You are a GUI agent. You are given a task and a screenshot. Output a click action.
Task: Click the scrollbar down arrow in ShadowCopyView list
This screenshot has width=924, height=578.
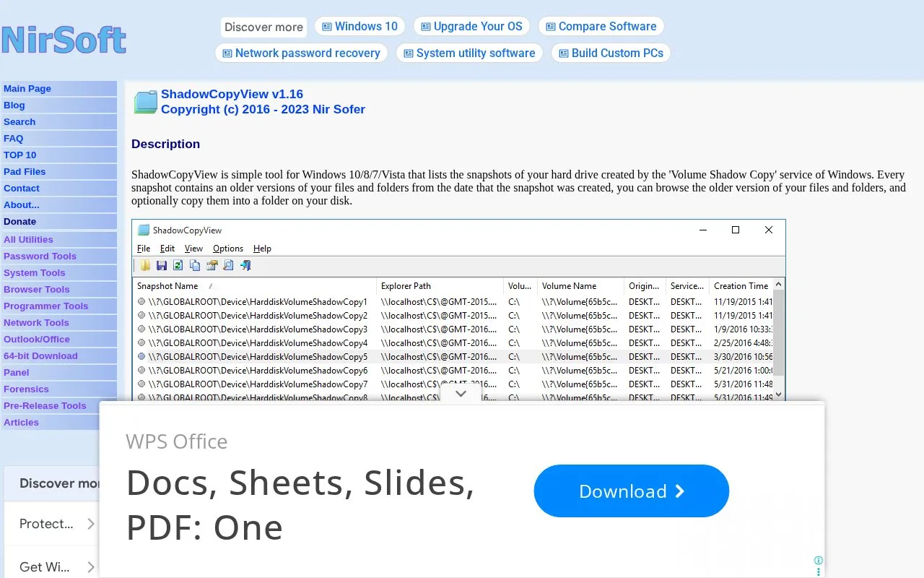(x=778, y=394)
